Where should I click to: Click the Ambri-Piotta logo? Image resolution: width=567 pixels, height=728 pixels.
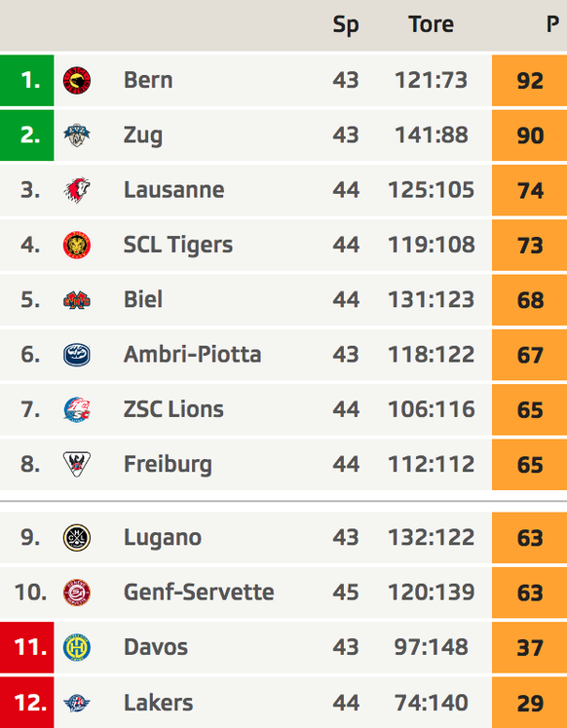tap(77, 355)
